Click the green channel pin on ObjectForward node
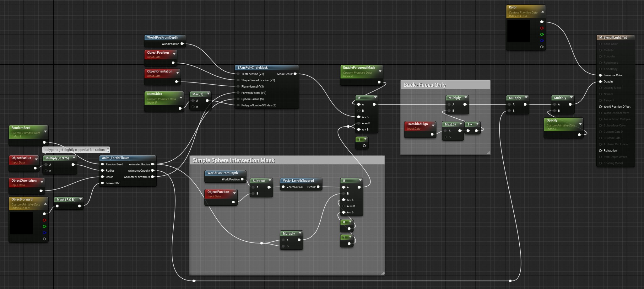The width and height of the screenshot is (644, 289). point(44,226)
